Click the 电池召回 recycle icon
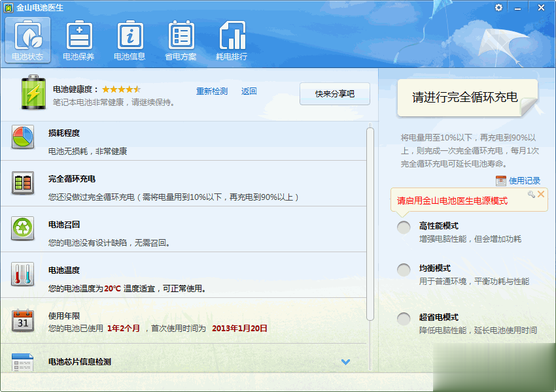 pyautogui.click(x=23, y=229)
